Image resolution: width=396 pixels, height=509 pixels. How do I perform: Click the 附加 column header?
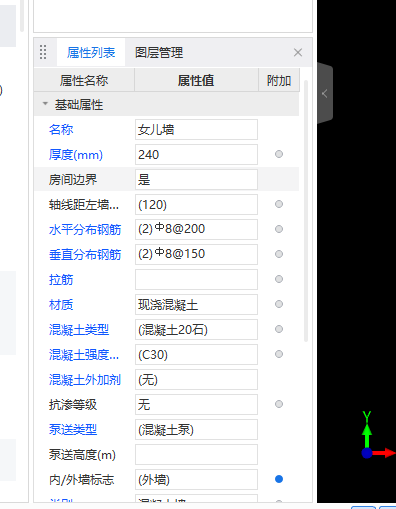[x=279, y=80]
